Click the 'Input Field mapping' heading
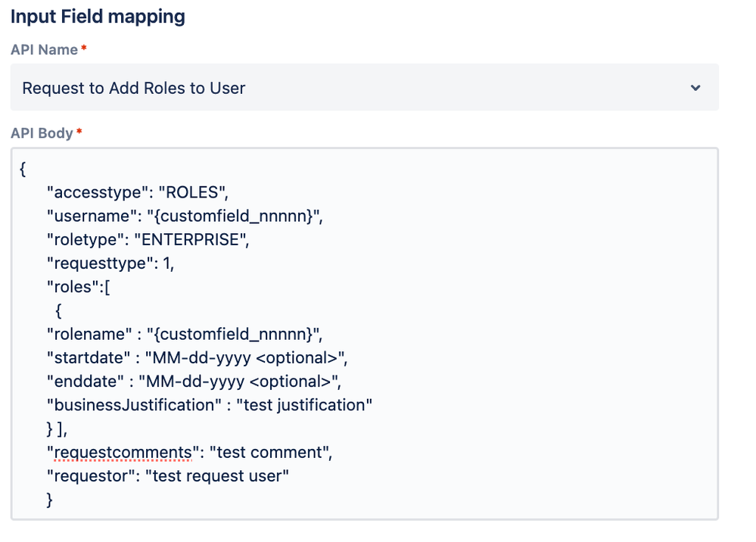This screenshot has height=542, width=756. [x=98, y=16]
